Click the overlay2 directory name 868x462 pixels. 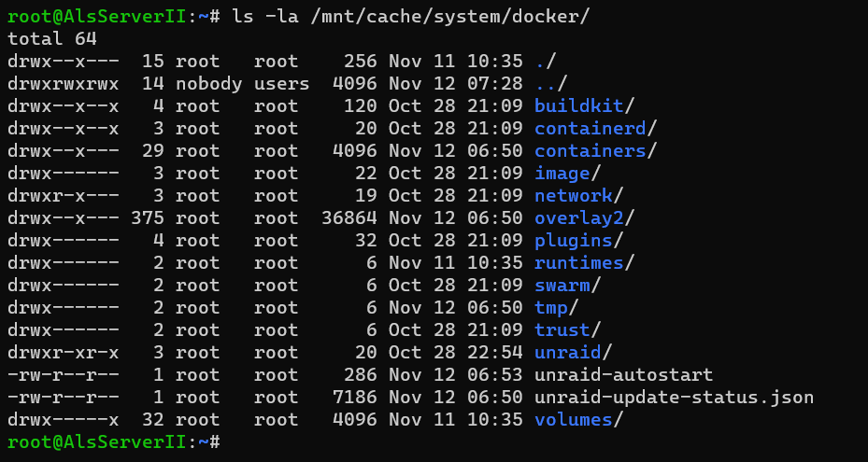579,218
